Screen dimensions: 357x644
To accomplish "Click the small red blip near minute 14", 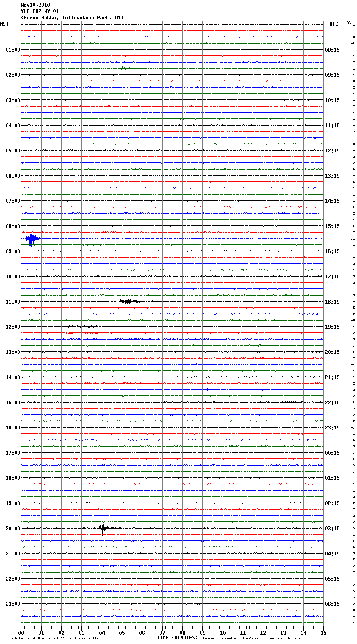I will tap(304, 257).
